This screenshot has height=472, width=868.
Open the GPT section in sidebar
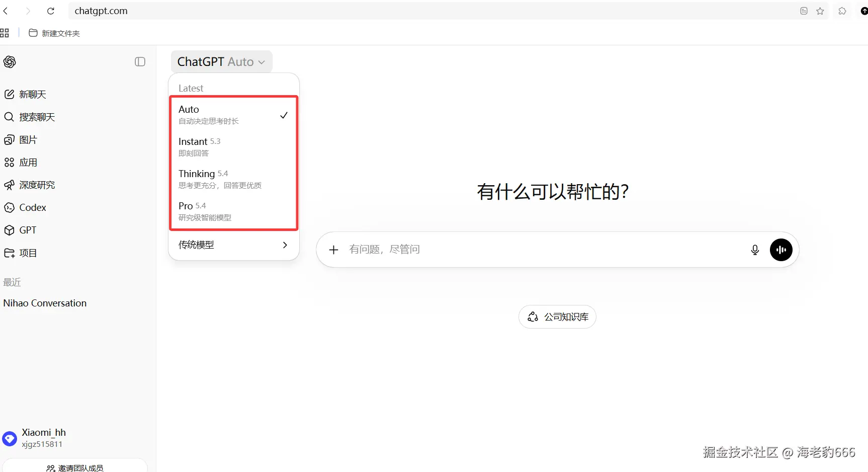pyautogui.click(x=20, y=230)
